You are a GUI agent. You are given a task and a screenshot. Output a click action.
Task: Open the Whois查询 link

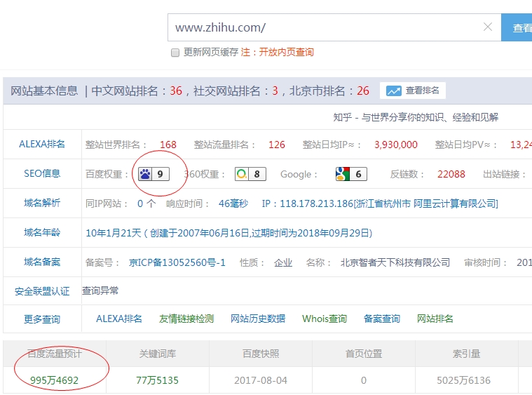pyautogui.click(x=325, y=319)
